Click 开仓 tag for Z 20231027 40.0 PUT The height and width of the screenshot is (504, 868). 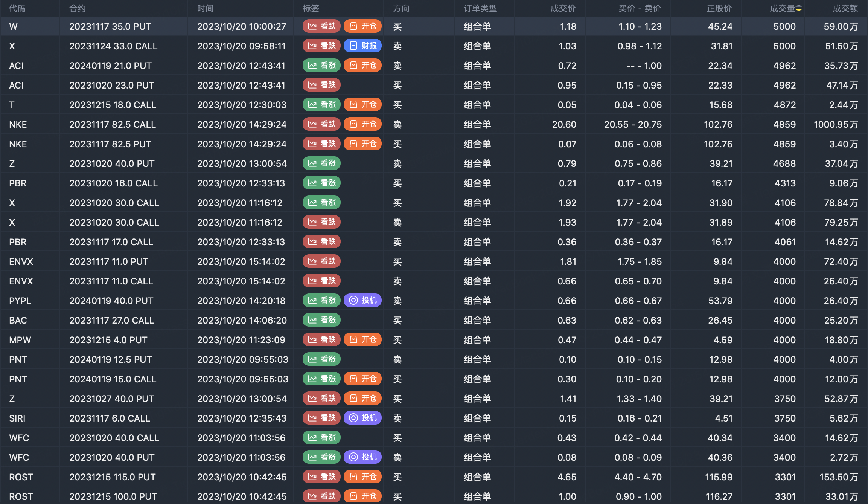[x=362, y=399]
